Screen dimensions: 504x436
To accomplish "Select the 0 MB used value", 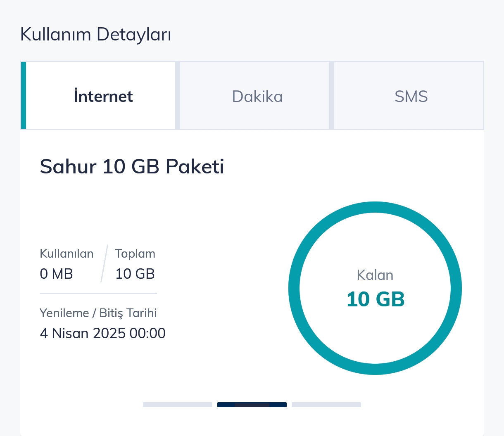I will pos(56,274).
